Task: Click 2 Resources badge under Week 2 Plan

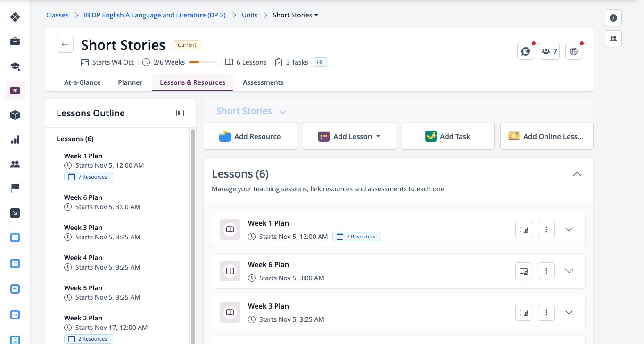Action: [89, 339]
